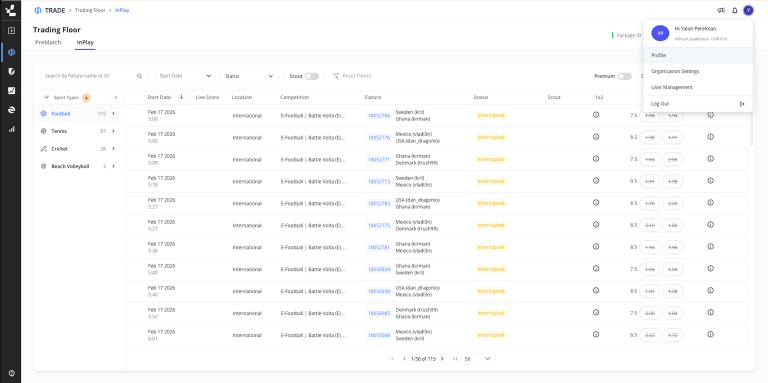This screenshot has height=383, width=768.
Task: Open 1x2 info icon for fixture 18052783
Action: tap(596, 203)
